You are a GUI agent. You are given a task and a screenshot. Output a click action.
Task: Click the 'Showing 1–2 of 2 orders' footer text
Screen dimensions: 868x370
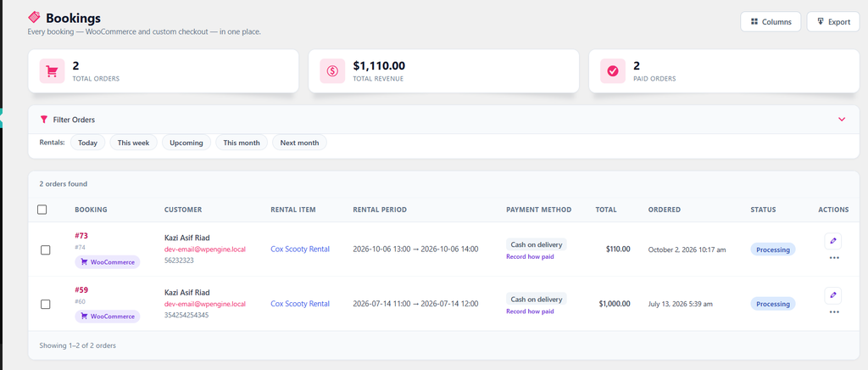pos(77,345)
